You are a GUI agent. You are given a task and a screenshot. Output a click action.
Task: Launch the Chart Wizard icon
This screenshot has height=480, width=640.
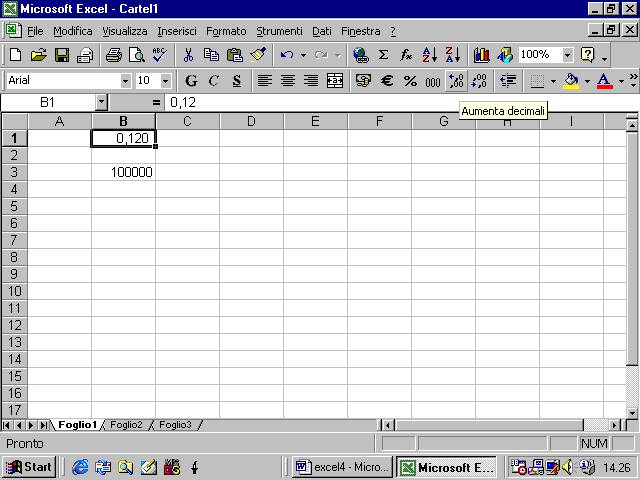point(482,55)
